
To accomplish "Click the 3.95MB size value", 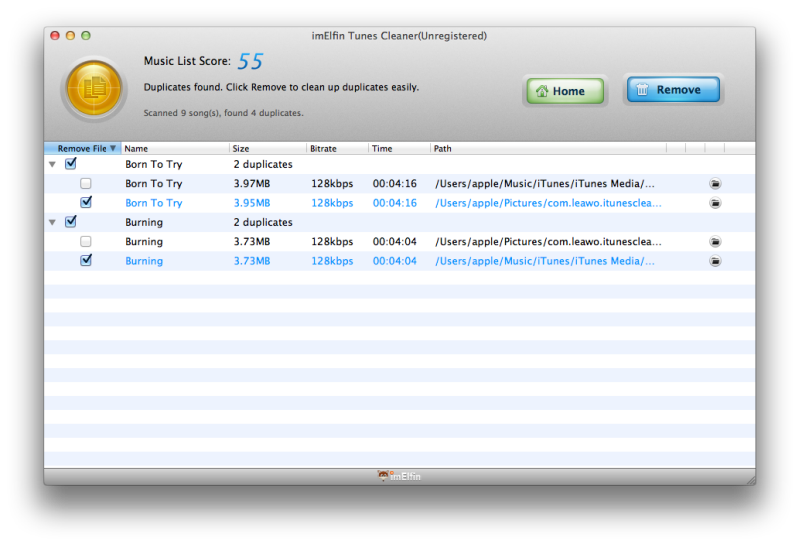I will coord(252,203).
